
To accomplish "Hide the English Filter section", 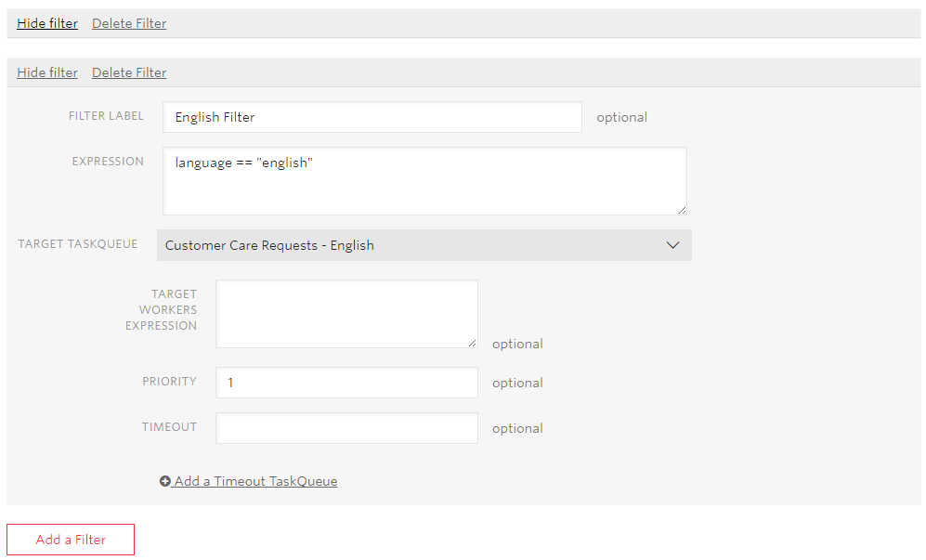I will tap(47, 72).
